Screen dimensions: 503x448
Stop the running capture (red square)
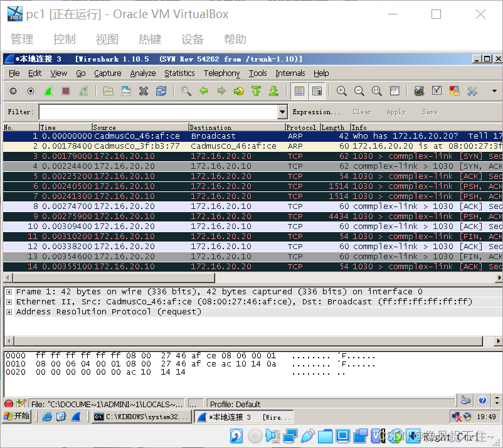pyautogui.click(x=66, y=91)
